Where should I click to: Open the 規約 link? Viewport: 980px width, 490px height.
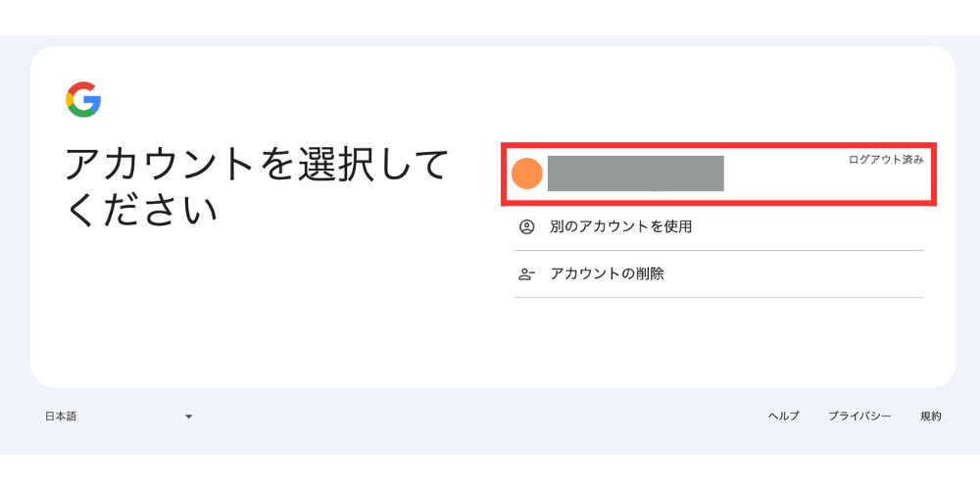(x=930, y=416)
